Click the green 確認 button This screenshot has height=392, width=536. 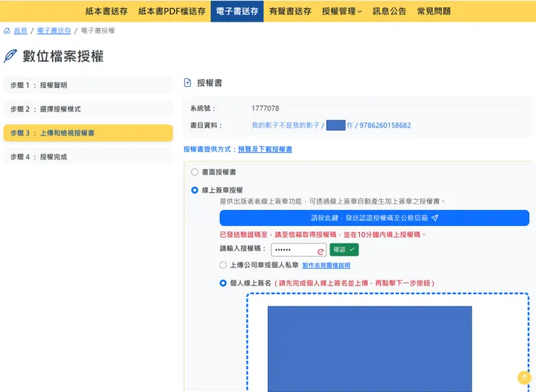tap(344, 250)
